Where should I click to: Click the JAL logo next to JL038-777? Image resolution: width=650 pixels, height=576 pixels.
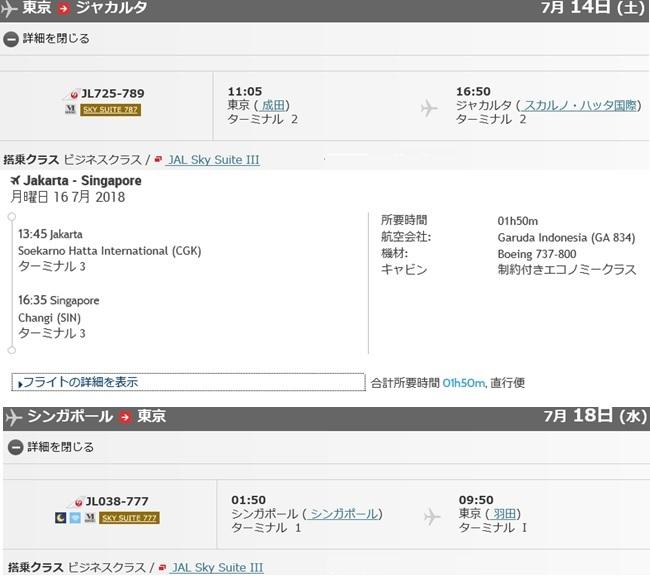pos(76,503)
